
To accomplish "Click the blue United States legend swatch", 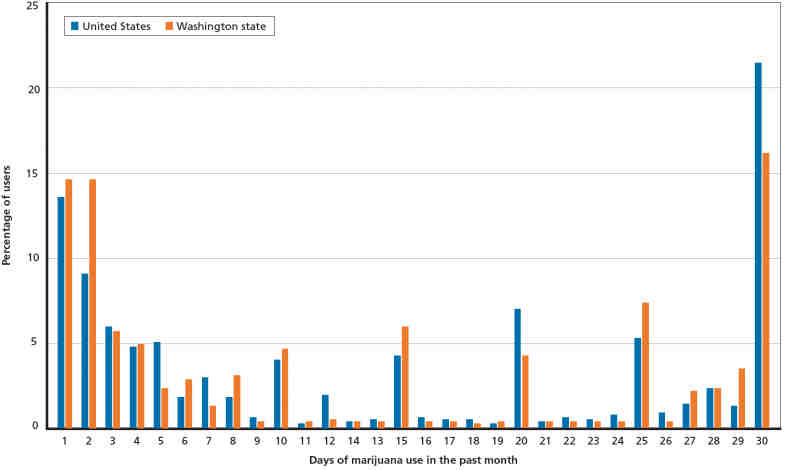I will pyautogui.click(x=74, y=26).
